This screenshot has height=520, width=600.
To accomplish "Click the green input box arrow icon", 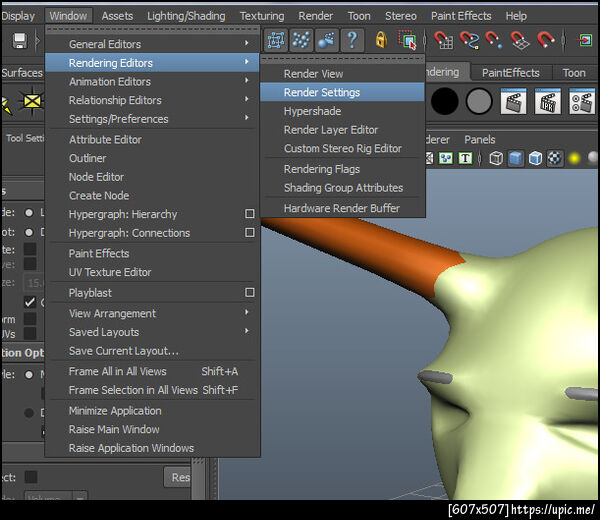I will [x=585, y=40].
